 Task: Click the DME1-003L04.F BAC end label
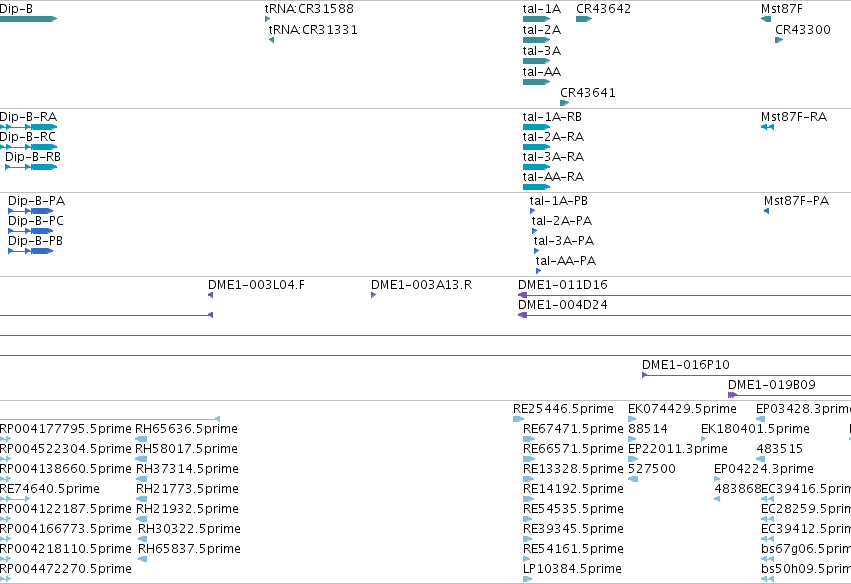point(256,285)
